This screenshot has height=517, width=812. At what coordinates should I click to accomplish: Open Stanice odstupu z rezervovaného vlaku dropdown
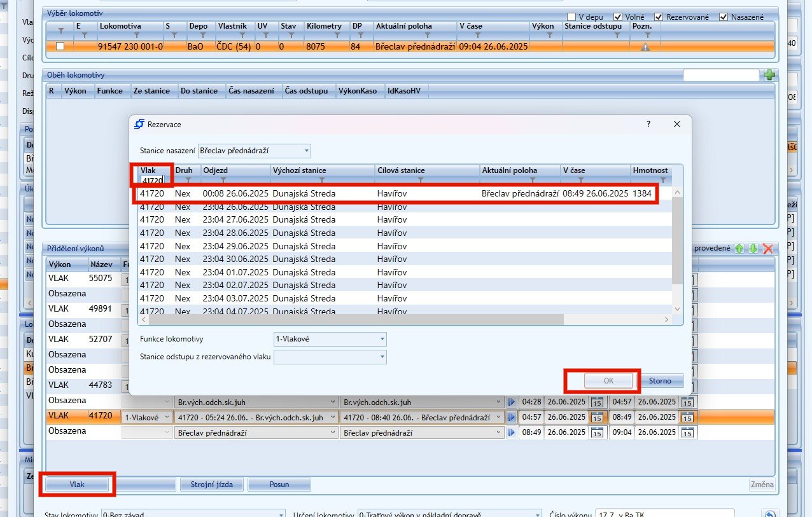tap(382, 357)
